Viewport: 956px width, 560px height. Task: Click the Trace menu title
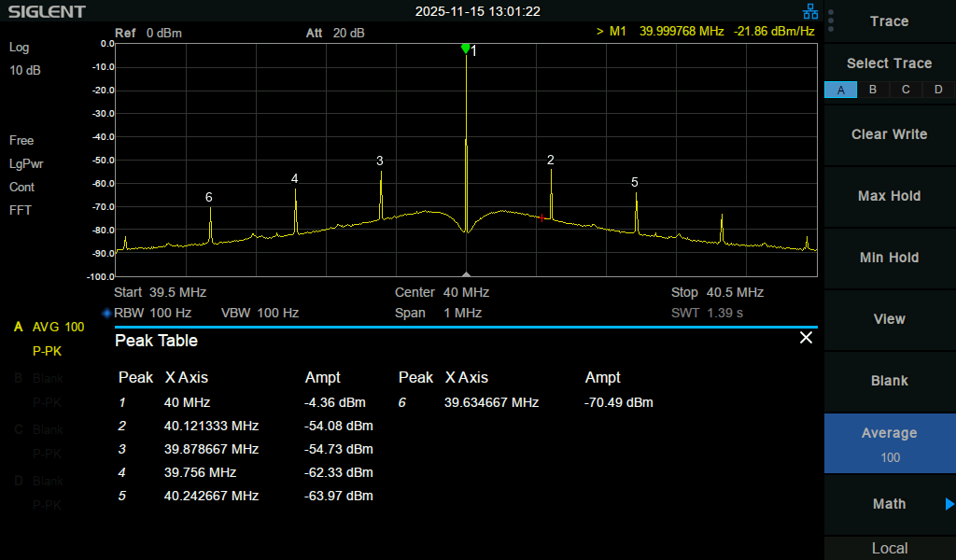(x=890, y=21)
